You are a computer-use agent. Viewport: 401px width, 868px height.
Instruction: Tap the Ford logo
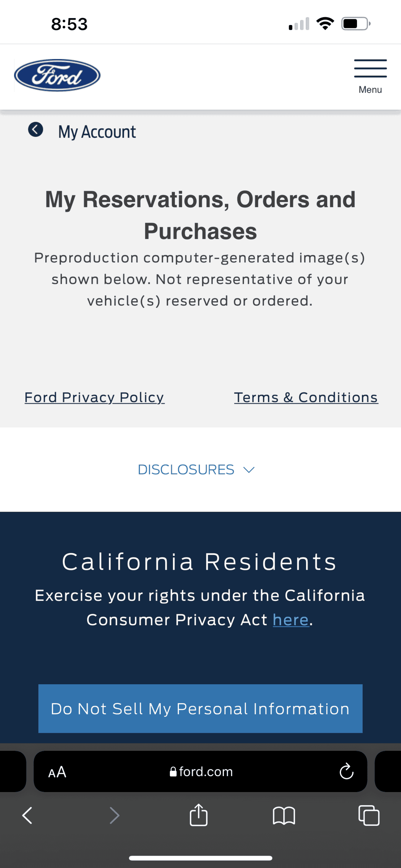coord(57,75)
